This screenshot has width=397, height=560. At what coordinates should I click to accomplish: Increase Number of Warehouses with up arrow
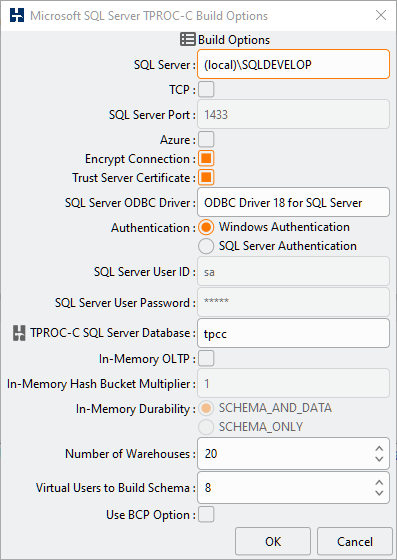tap(380, 449)
